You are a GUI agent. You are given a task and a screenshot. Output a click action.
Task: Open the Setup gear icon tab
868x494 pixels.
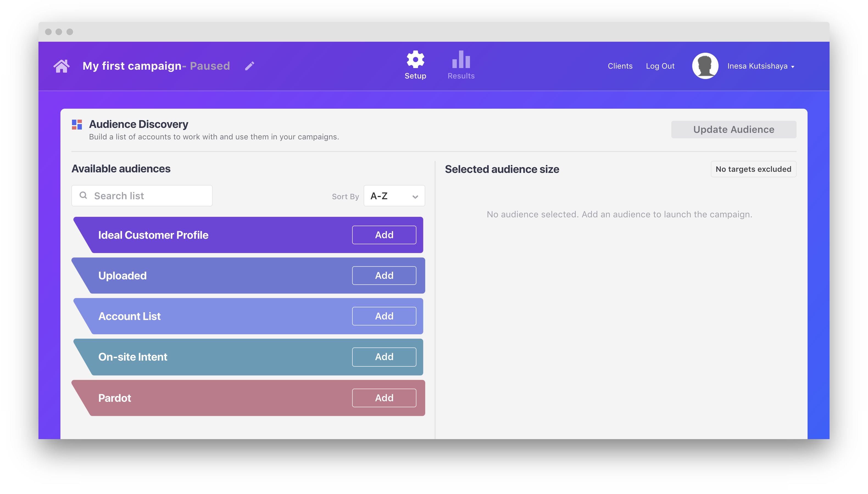415,60
